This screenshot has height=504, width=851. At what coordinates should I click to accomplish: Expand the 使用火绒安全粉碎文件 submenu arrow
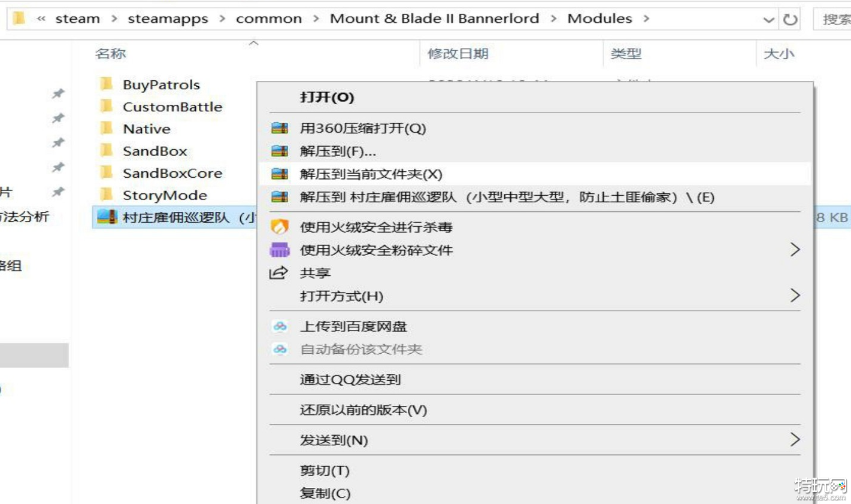(x=795, y=250)
